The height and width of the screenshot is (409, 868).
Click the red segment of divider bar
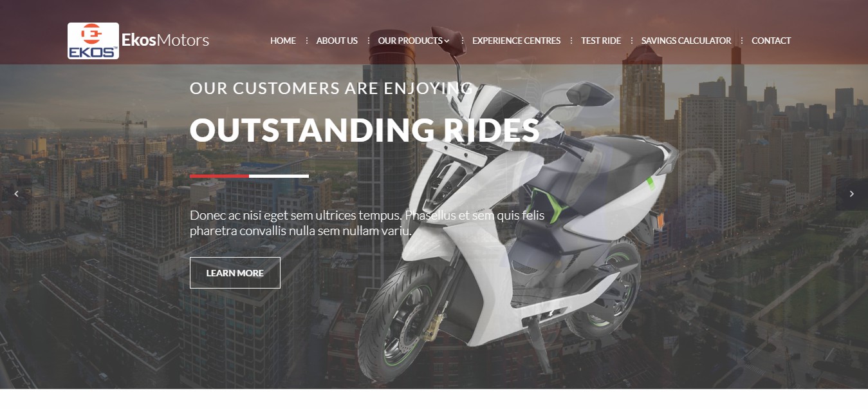(219, 176)
